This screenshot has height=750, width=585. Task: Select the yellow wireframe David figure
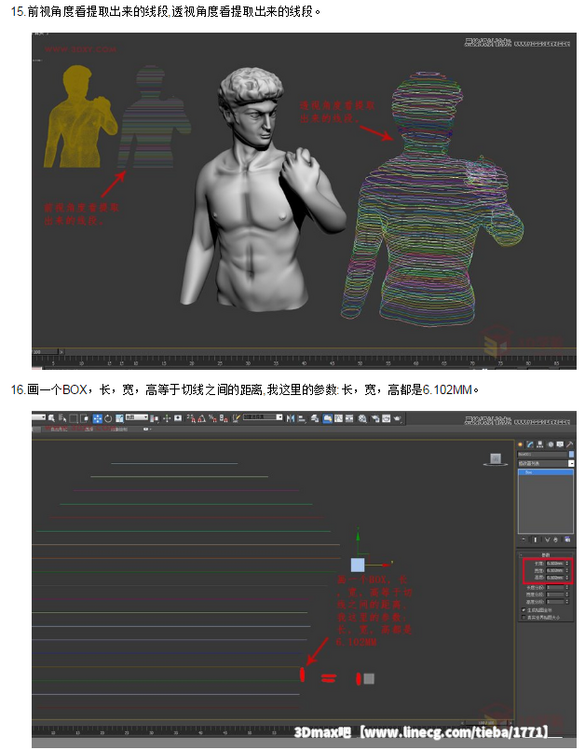click(79, 116)
